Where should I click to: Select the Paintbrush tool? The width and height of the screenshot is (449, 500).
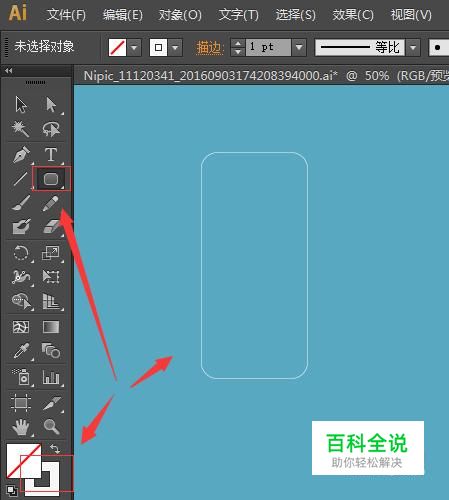pos(21,203)
